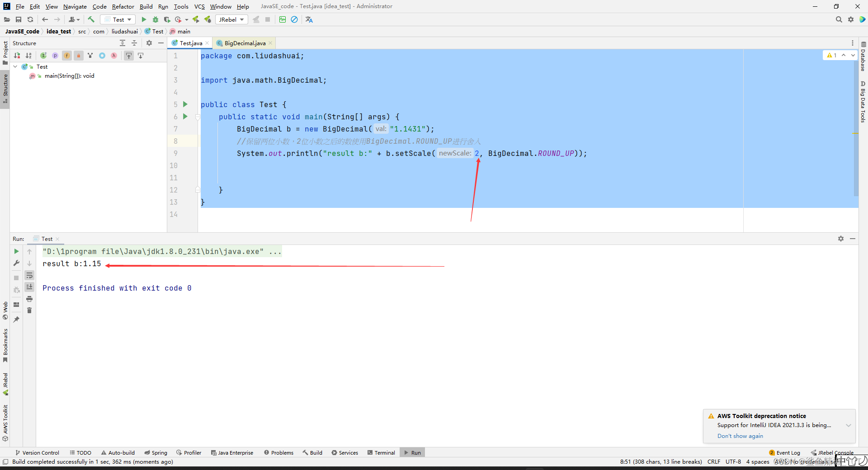Toggle show fields filter
This screenshot has width=868, height=470.
pos(67,56)
